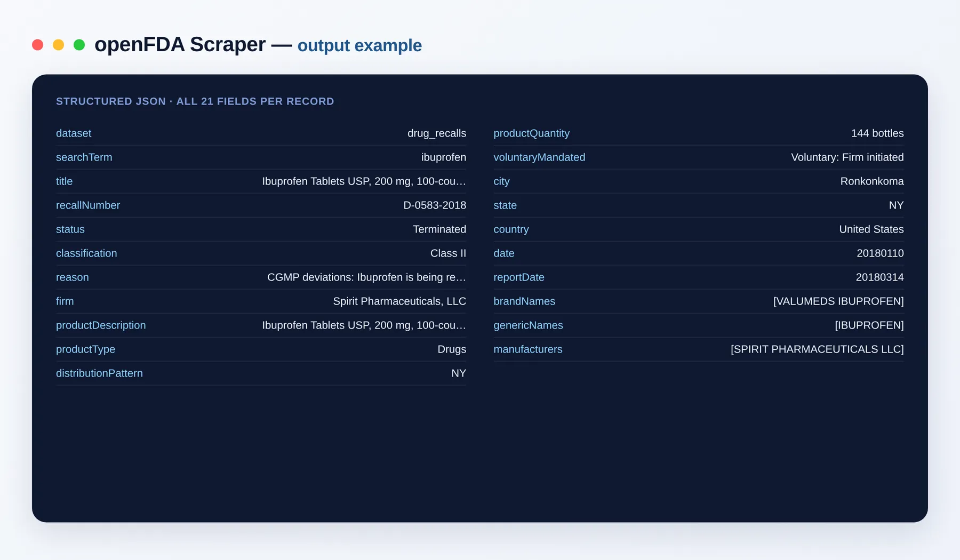The height and width of the screenshot is (560, 960).
Task: Click the 'productQuantity' field name
Action: point(532,133)
